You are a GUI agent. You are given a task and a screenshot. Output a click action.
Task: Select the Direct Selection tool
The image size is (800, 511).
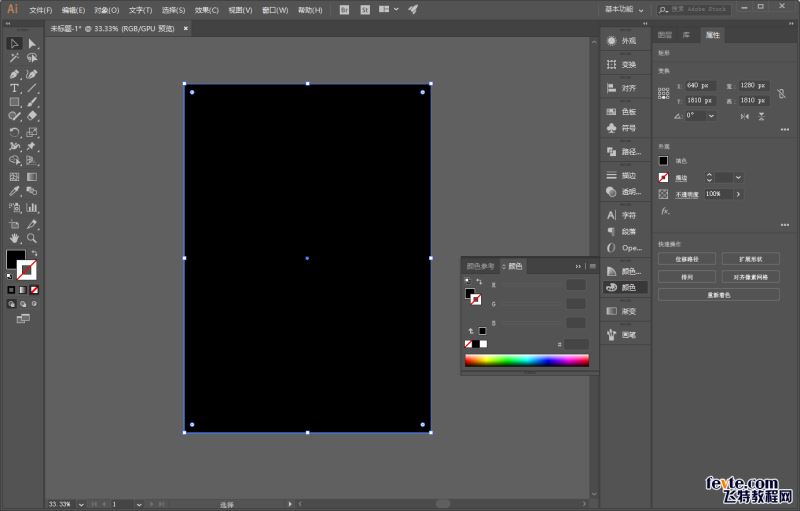pyautogui.click(x=32, y=44)
